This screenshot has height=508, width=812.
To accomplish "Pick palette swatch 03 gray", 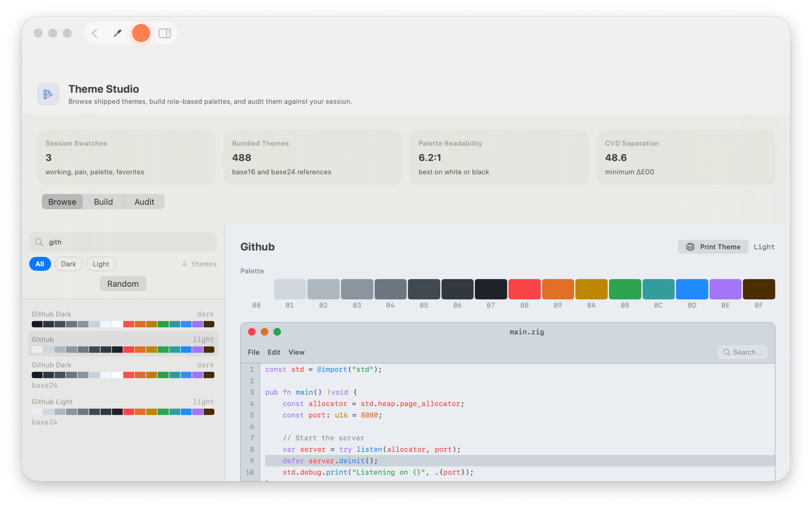I will click(357, 289).
